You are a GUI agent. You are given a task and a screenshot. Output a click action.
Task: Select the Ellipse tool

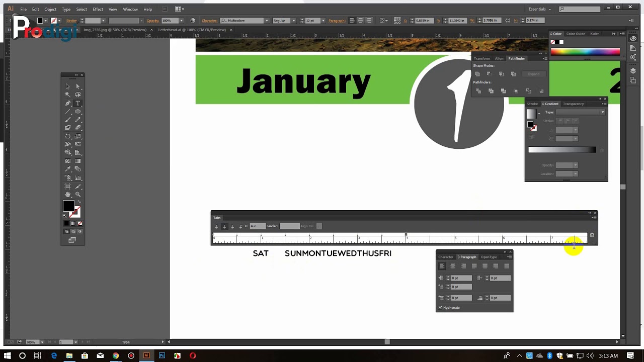click(78, 111)
